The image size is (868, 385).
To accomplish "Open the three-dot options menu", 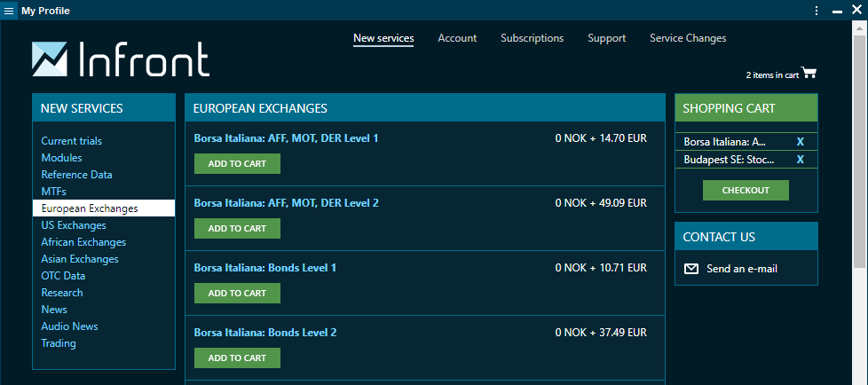I will [x=817, y=11].
